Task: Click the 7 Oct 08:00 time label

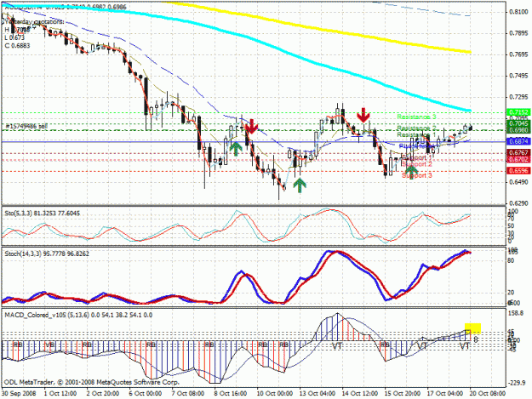Action: (188, 394)
